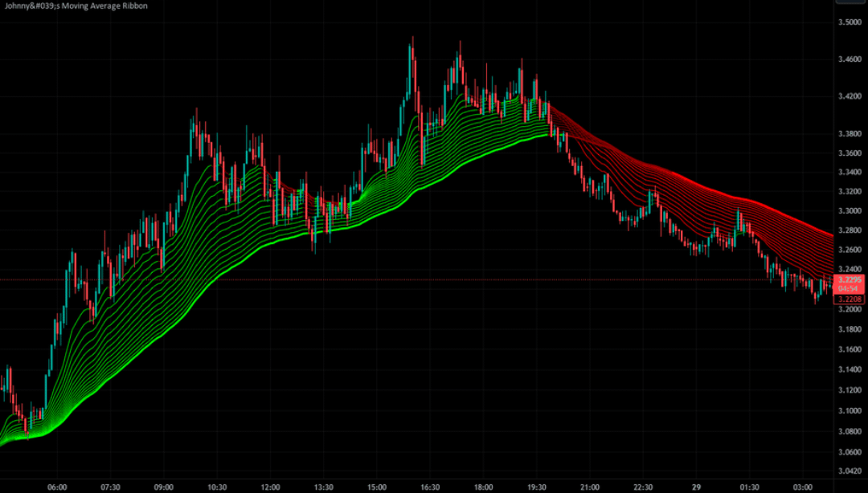Click the 21:00 time axis label
The height and width of the screenshot is (493, 868).
coord(590,487)
